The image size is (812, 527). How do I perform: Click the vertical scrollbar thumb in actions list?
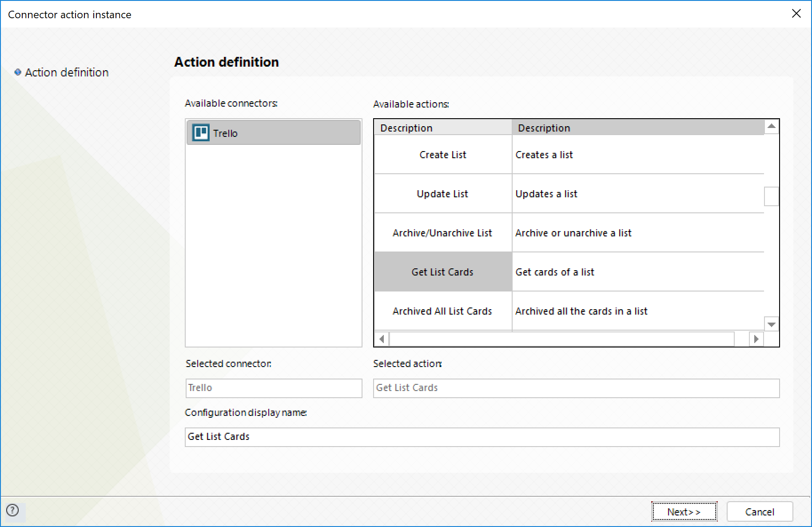pos(772,196)
